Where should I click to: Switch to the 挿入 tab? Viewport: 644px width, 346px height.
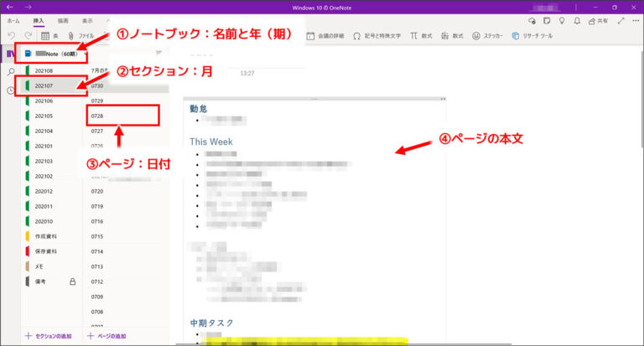tap(39, 20)
